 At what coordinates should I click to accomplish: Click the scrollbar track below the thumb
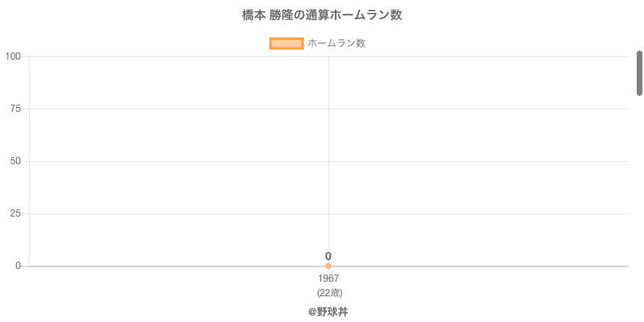(640, 201)
